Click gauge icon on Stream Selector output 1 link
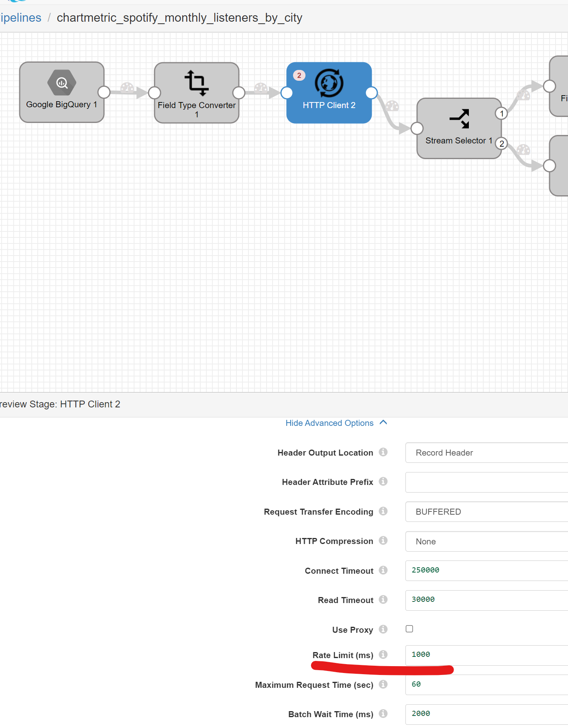 tap(523, 95)
